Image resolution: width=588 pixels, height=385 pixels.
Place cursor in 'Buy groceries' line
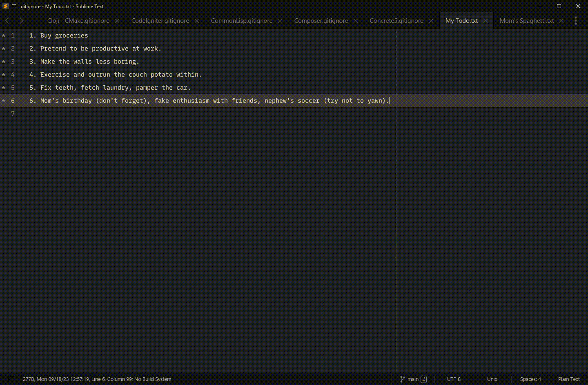(x=58, y=35)
